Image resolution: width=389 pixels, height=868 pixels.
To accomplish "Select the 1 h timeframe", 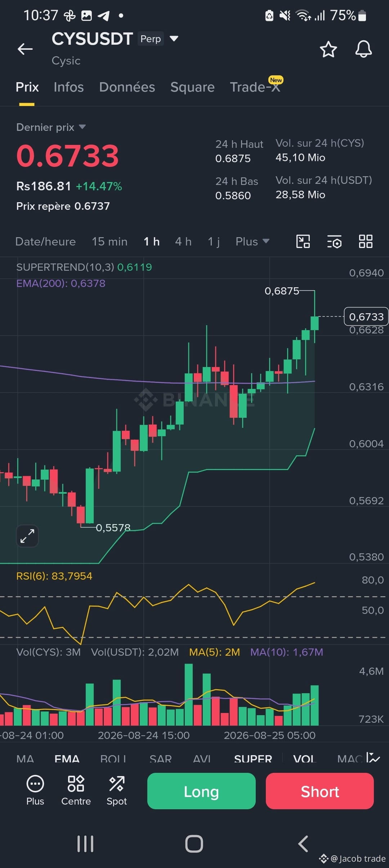I will pyautogui.click(x=152, y=242).
